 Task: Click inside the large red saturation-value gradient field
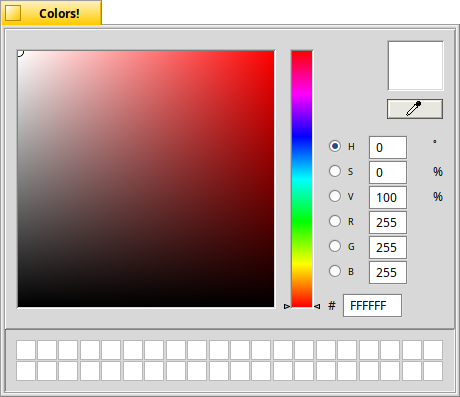point(146,179)
